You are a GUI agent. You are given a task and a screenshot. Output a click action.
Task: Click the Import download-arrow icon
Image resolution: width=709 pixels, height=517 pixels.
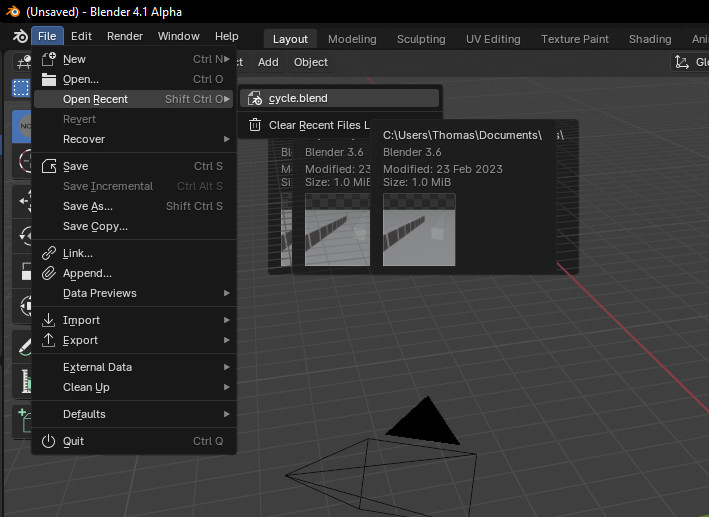(x=48, y=320)
